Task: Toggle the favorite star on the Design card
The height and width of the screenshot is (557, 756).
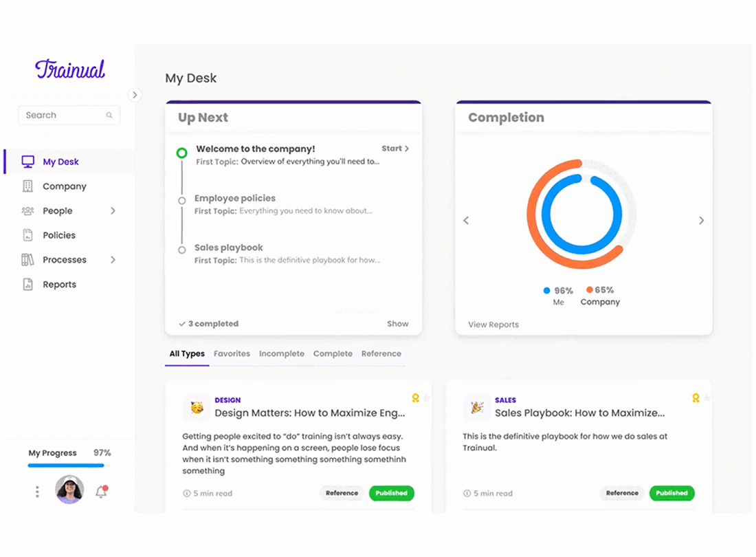Action: tap(427, 398)
